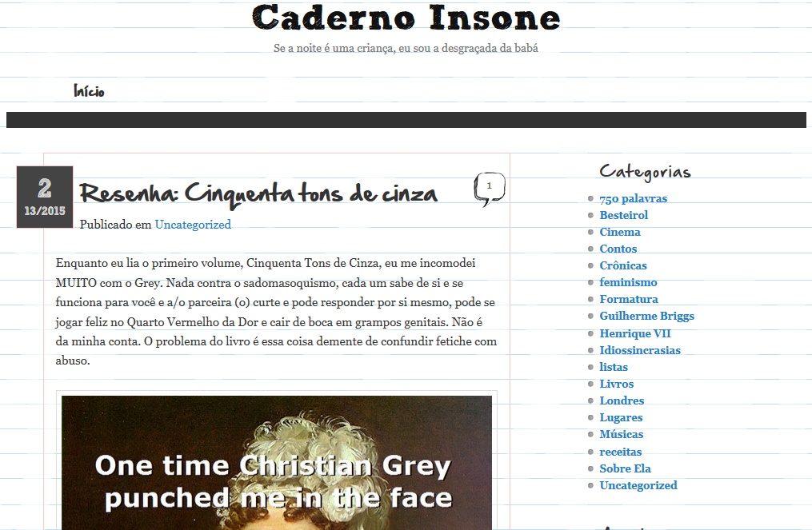This screenshot has width=812, height=530.
Task: Open the comment bubble showing 1 comment
Action: pyautogui.click(x=490, y=189)
